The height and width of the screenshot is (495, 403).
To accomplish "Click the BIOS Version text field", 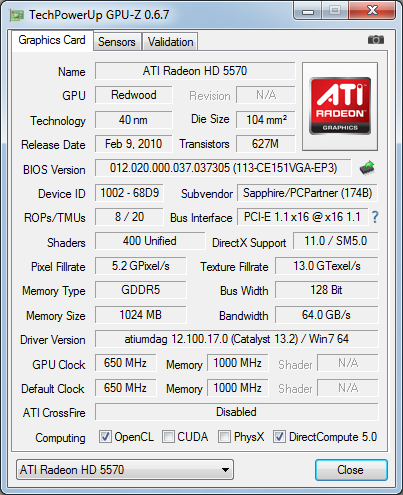I will pos(223,168).
